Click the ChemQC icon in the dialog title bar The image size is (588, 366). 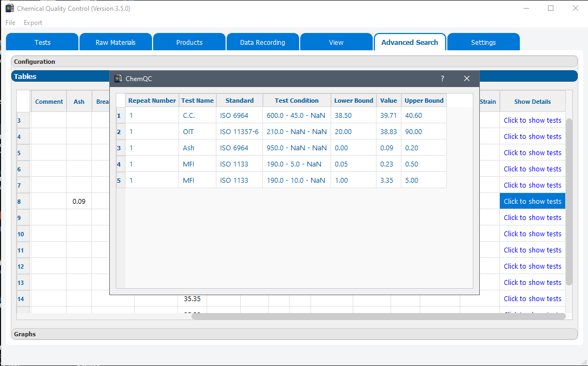point(118,78)
